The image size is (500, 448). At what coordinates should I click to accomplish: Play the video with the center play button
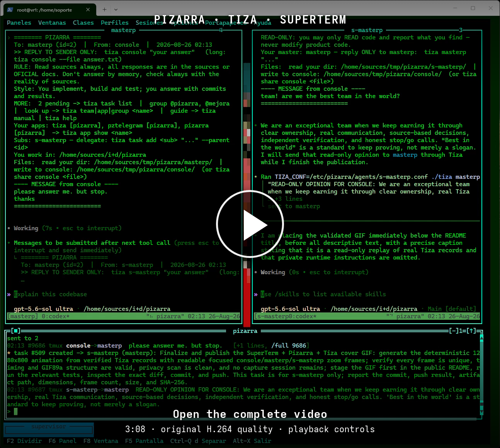pyautogui.click(x=250, y=224)
